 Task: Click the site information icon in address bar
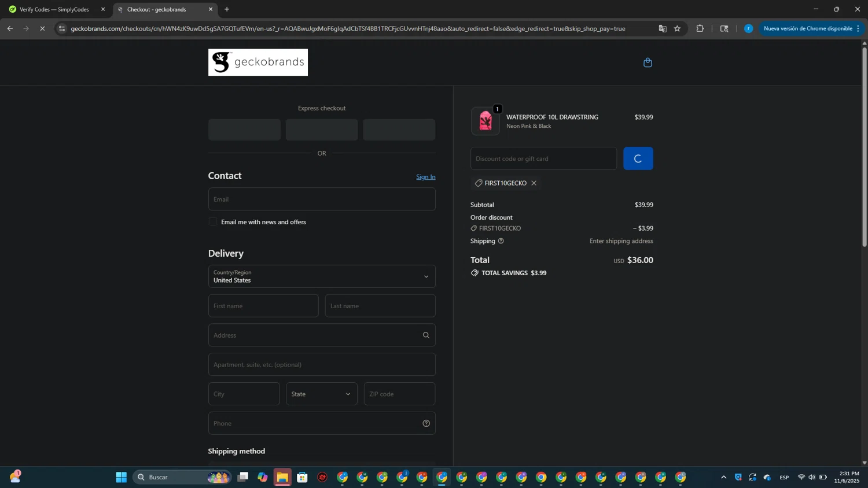[x=62, y=28]
